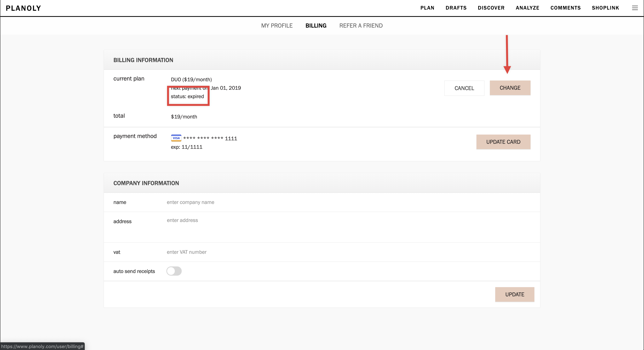Click masked card number ending 1111

point(210,138)
